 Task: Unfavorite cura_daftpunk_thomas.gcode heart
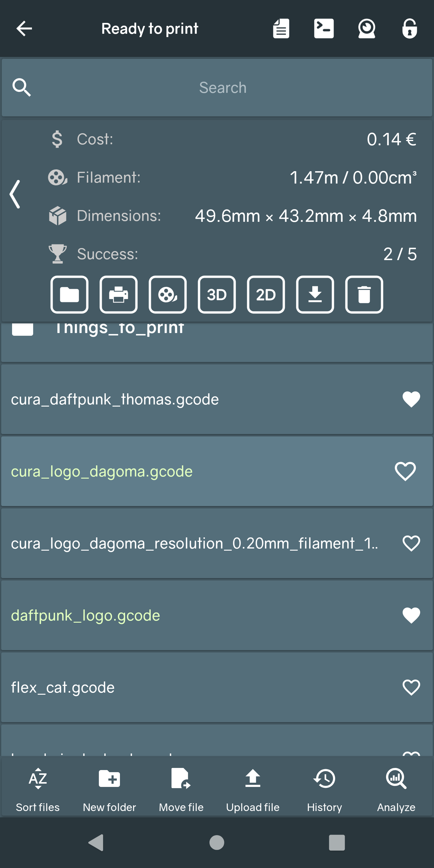[x=411, y=399]
